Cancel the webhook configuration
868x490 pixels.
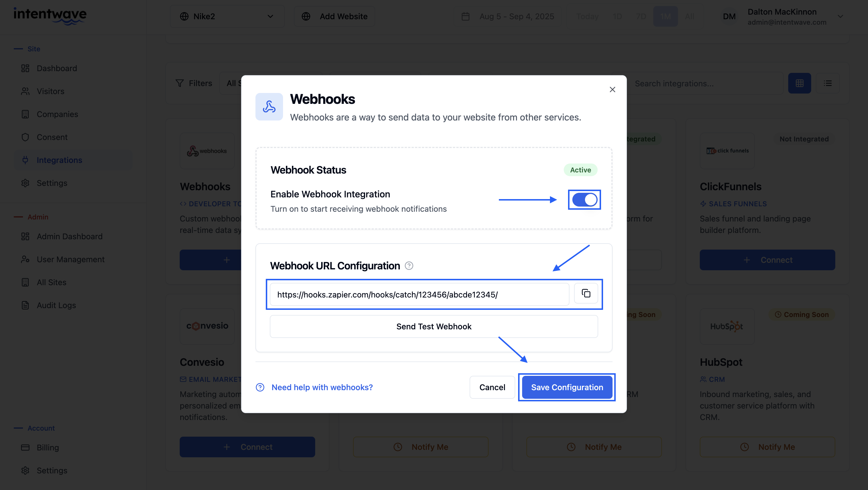click(492, 387)
